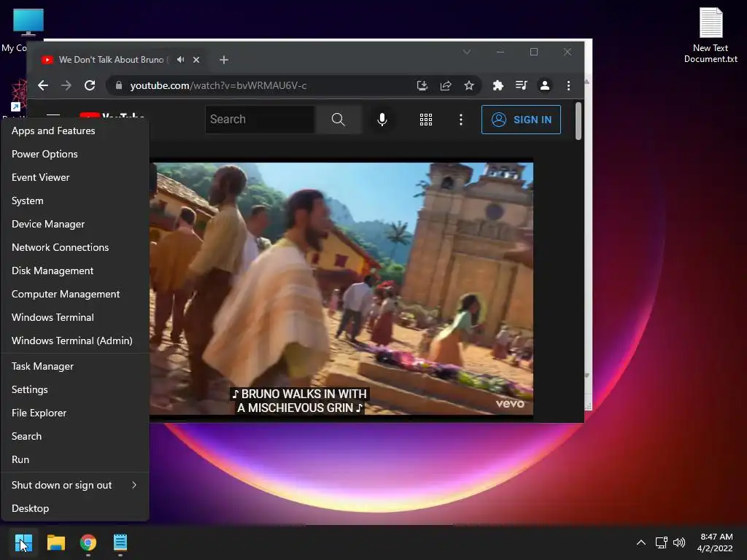747x560 pixels.
Task: Open File Explorer on the taskbar
Action: pos(55,542)
